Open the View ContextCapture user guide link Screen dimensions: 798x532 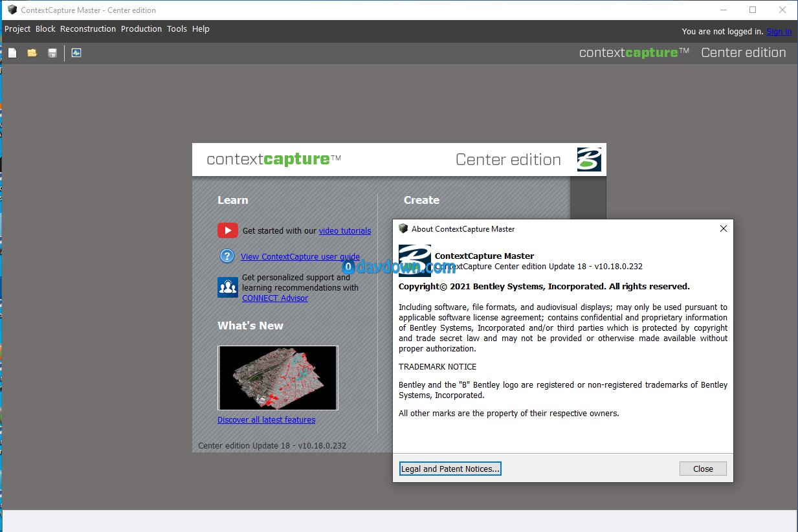[300, 257]
